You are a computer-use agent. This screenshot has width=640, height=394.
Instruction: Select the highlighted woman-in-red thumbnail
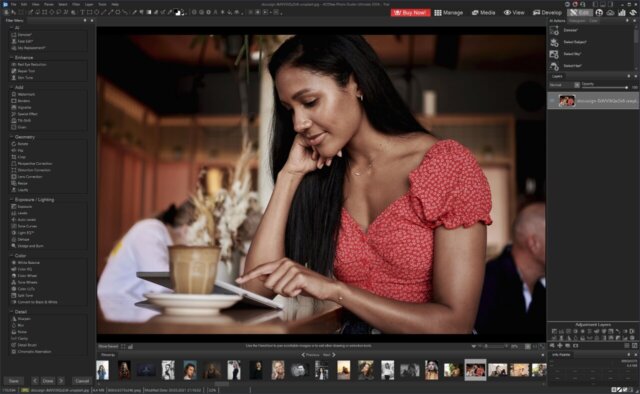pyautogui.click(x=476, y=370)
